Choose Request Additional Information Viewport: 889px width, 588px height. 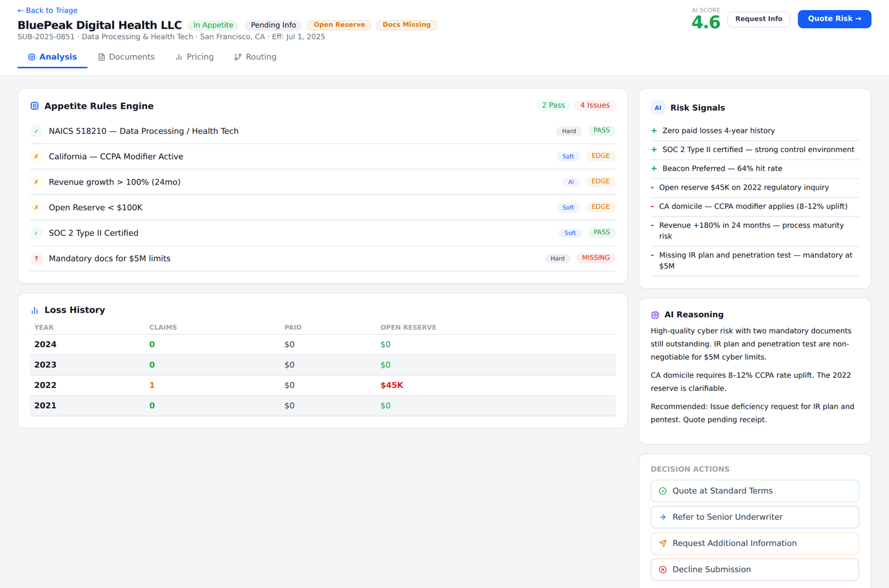(754, 544)
